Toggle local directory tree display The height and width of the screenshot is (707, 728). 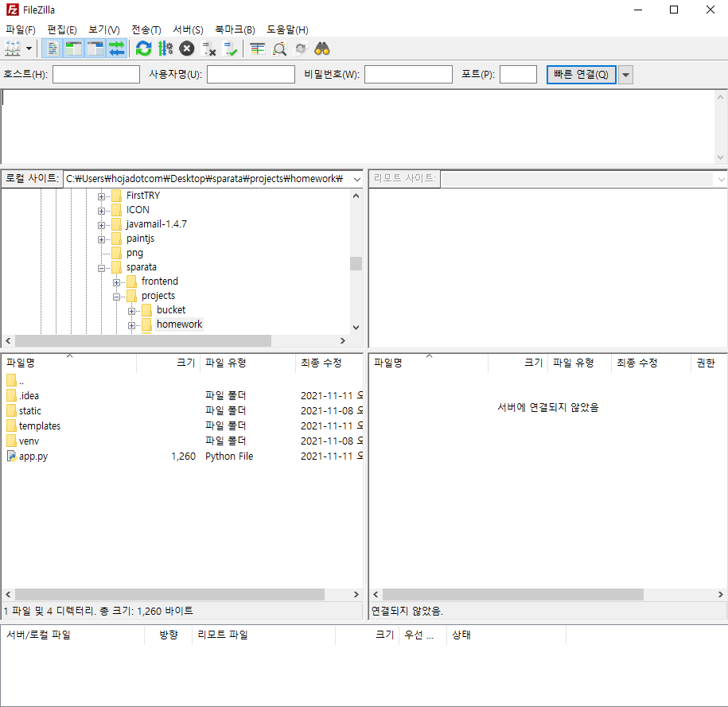tap(73, 49)
